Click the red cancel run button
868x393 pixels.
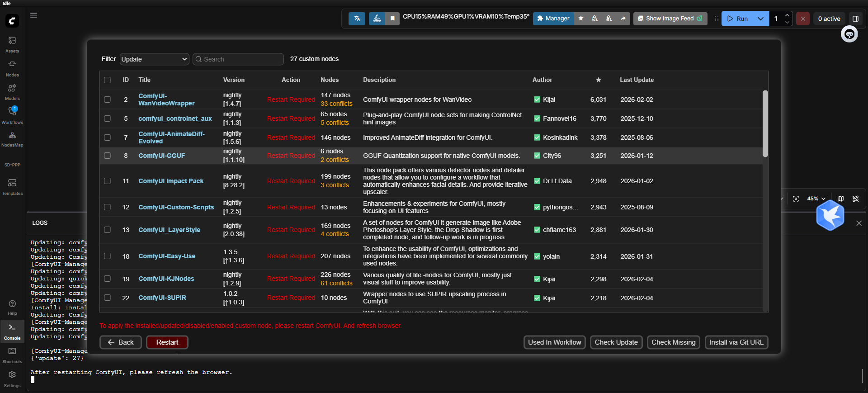point(803,19)
